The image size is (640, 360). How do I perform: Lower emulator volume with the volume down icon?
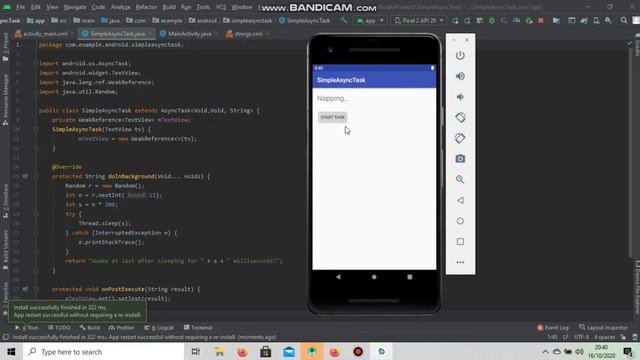pyautogui.click(x=460, y=97)
